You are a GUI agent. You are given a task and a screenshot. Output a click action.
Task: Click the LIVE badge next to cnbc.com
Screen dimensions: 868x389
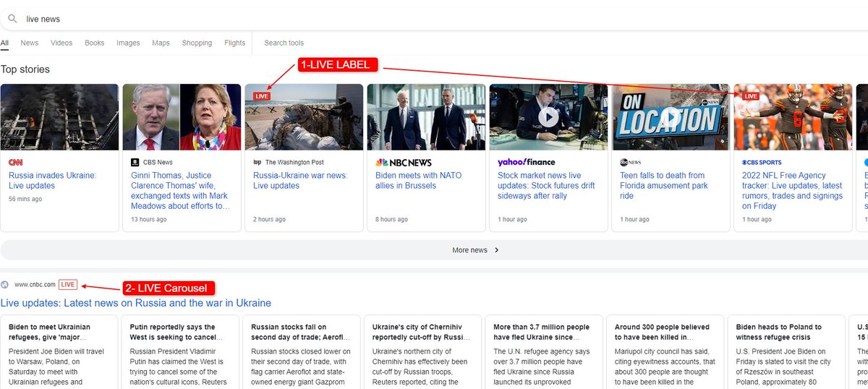point(67,285)
